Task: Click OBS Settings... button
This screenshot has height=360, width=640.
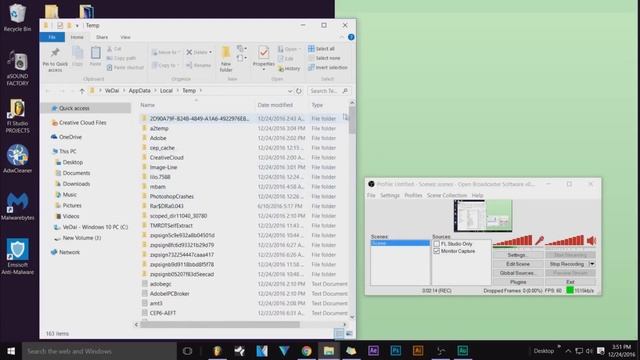Action: [518, 255]
